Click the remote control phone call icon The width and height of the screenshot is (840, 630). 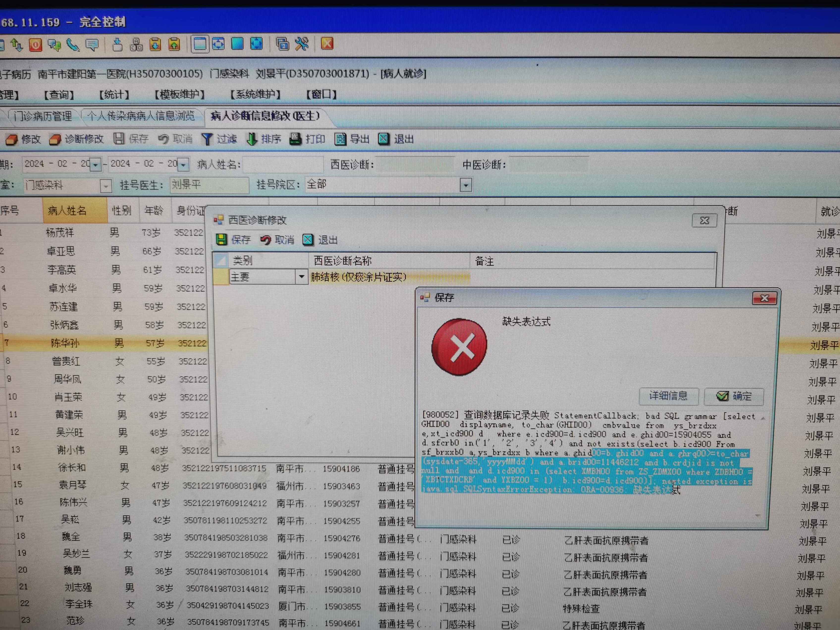point(73,45)
